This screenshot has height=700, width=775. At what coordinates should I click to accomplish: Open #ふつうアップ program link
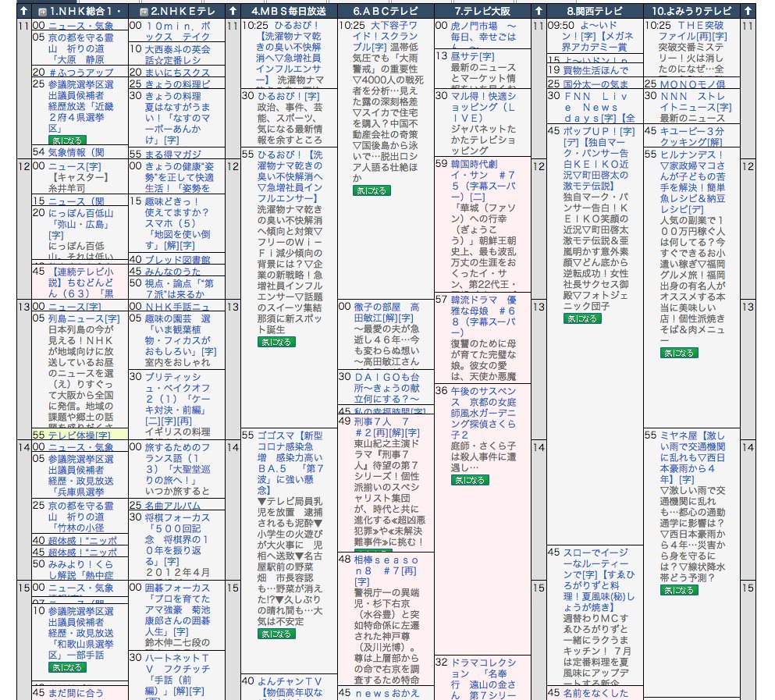80,72
